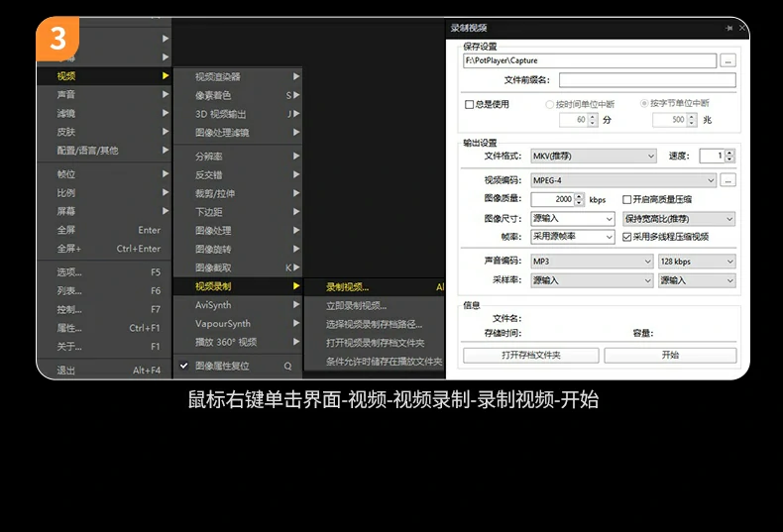Open 128 kbps bitrate dropdown
783x532 pixels.
click(697, 261)
